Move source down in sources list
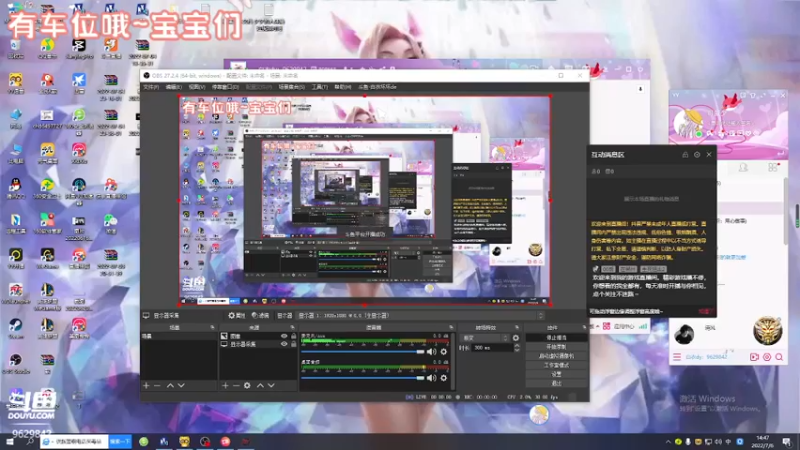The image size is (800, 450). point(271,386)
